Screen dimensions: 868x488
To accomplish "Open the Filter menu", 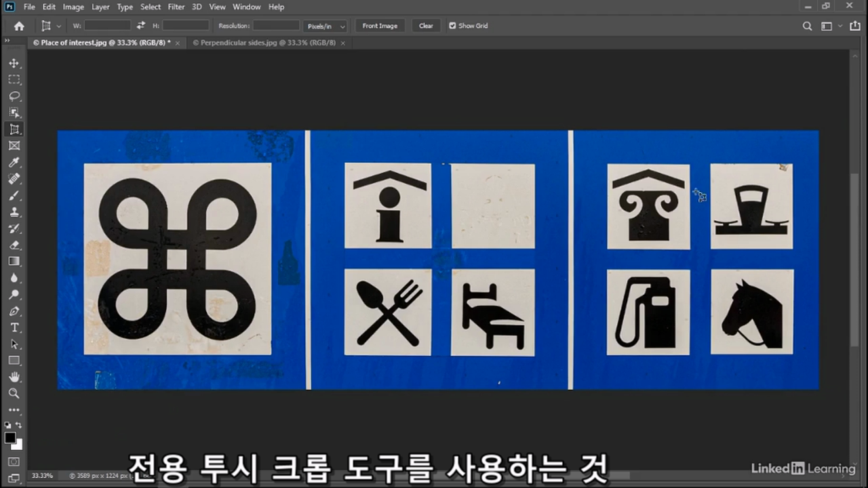I will tap(176, 7).
